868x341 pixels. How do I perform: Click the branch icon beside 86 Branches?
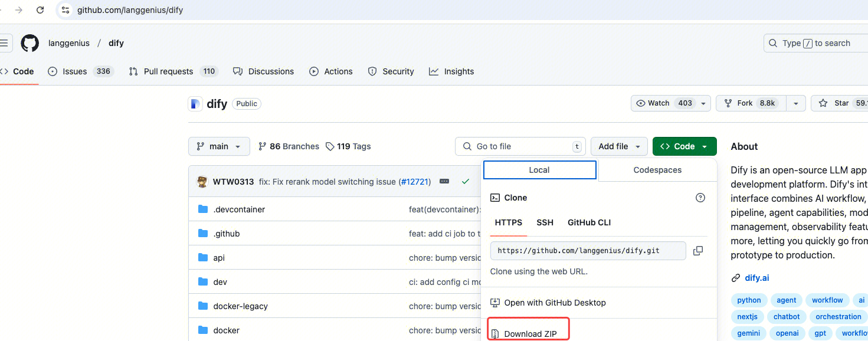[263, 146]
